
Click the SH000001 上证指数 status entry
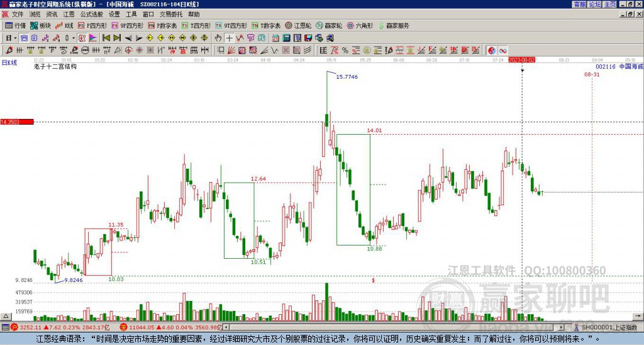click(606, 327)
